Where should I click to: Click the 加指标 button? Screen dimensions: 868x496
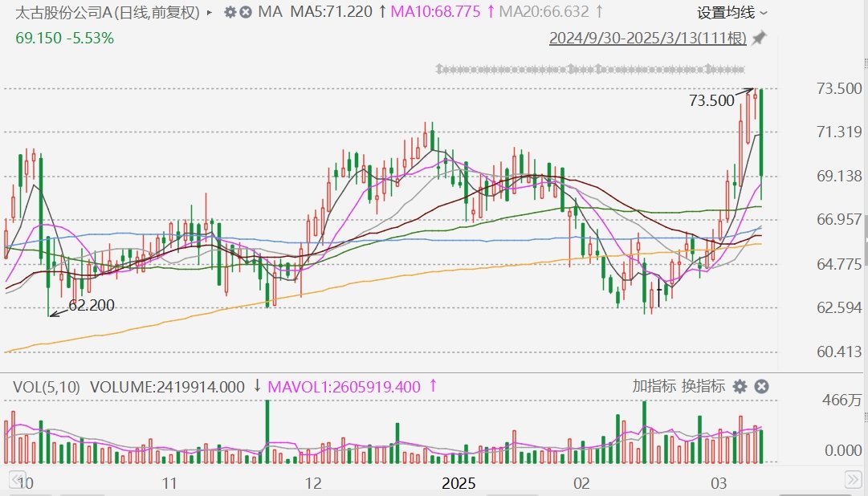click(654, 386)
